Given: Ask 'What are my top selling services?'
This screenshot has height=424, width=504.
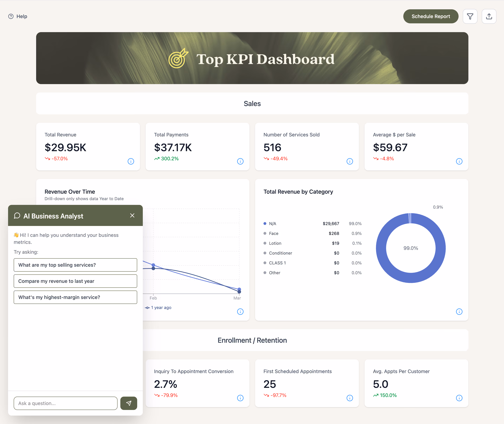Looking at the screenshot, I should click(75, 265).
